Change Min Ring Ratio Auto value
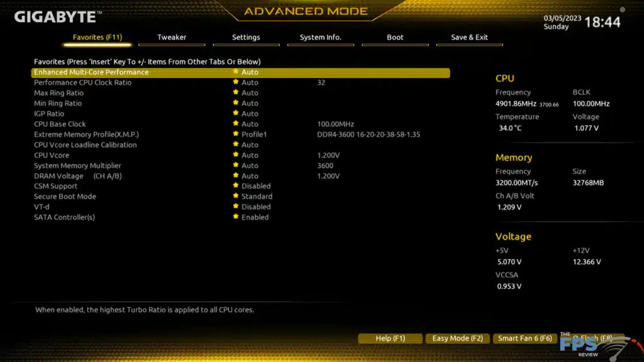The width and height of the screenshot is (644, 362). (x=250, y=104)
